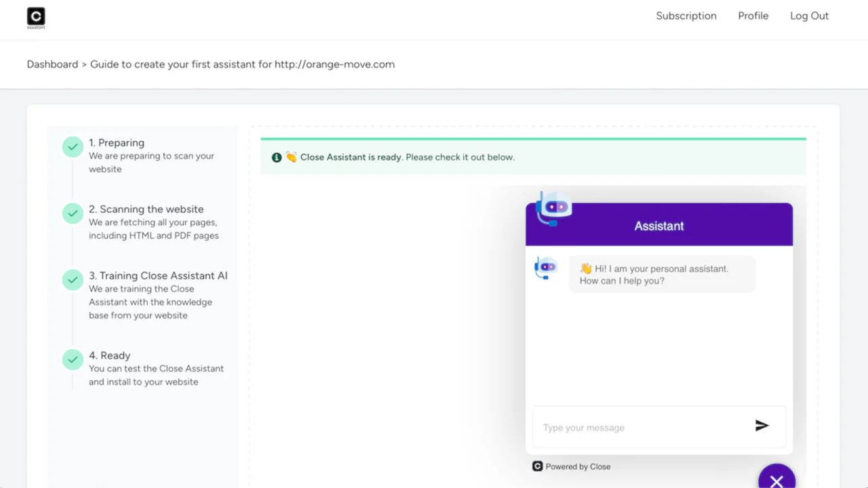Click 'Guide to create your first assistant' breadcrumb
The image size is (868, 488).
coord(242,64)
